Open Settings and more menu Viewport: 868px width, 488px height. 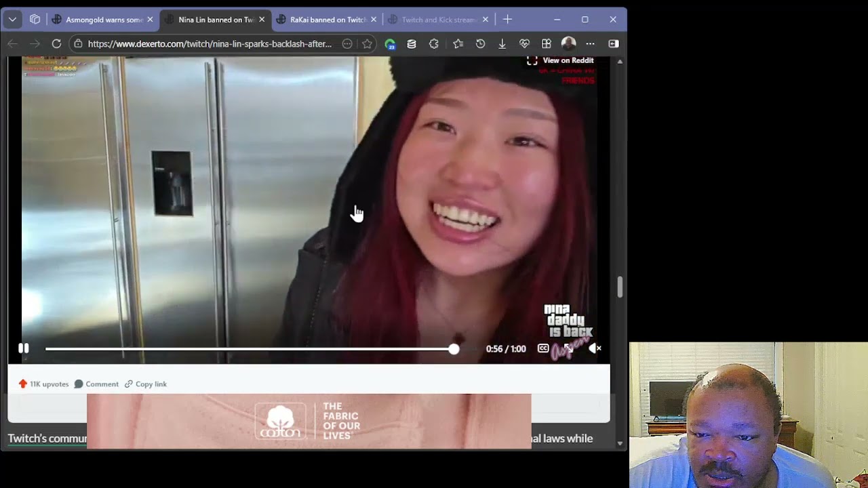click(590, 43)
